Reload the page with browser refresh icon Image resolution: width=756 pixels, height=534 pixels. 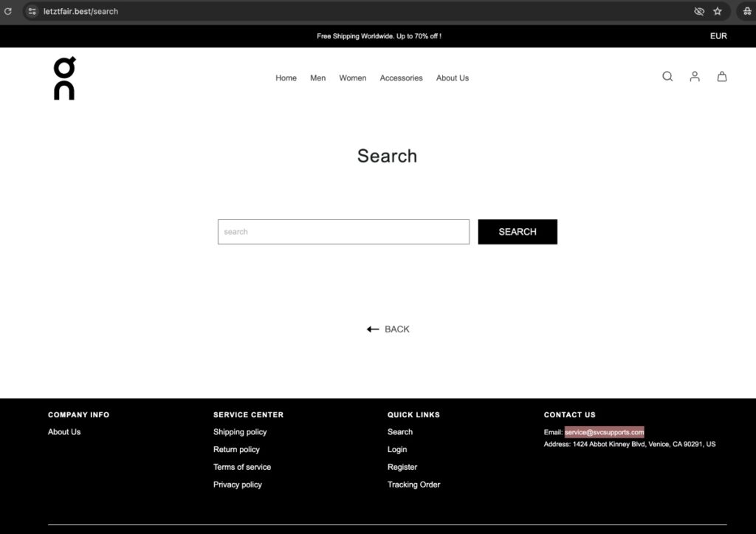(x=8, y=11)
